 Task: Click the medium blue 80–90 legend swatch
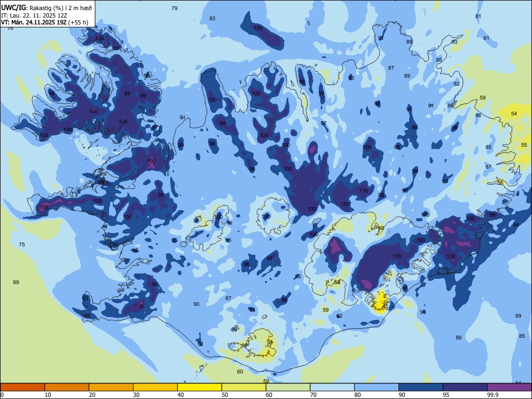377,387
